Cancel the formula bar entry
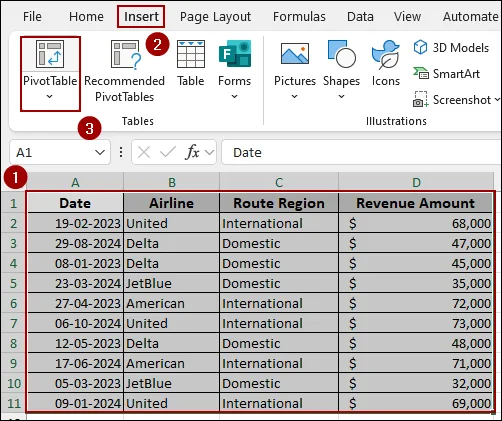The height and width of the screenshot is (421, 502). 144,153
